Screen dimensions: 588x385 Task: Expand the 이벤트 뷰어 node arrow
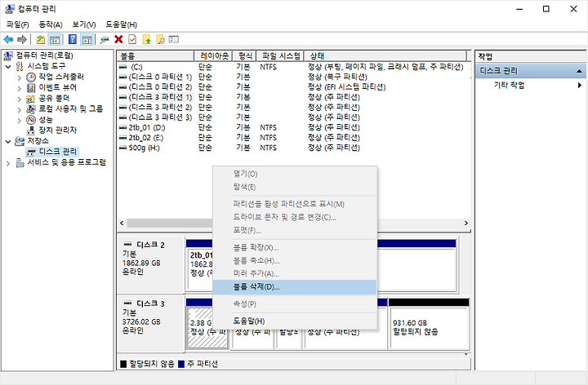click(x=19, y=87)
